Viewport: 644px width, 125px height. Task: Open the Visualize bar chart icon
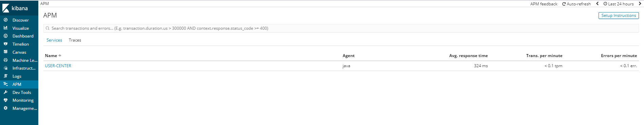coord(5,28)
